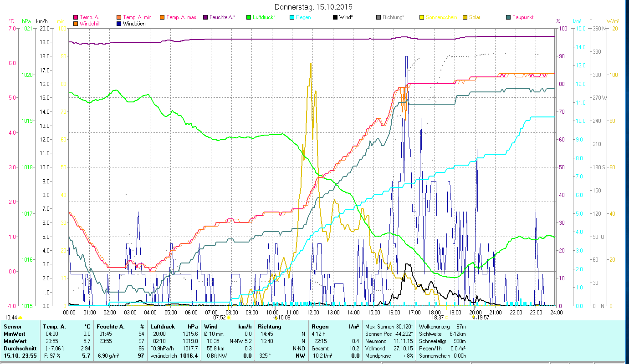This screenshot has height=364, width=629.
Task: Click the Vollmond 27.10.15 entry
Action: (389, 349)
